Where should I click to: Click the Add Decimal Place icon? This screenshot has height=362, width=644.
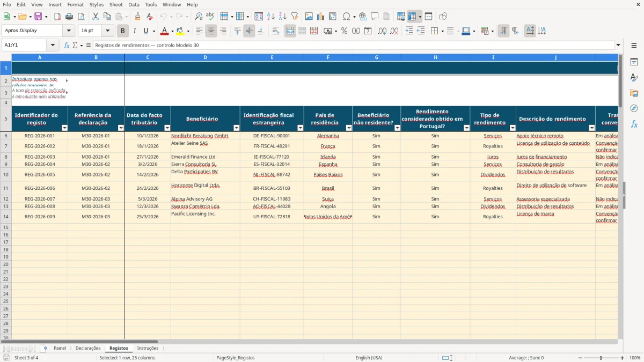coord(382,31)
